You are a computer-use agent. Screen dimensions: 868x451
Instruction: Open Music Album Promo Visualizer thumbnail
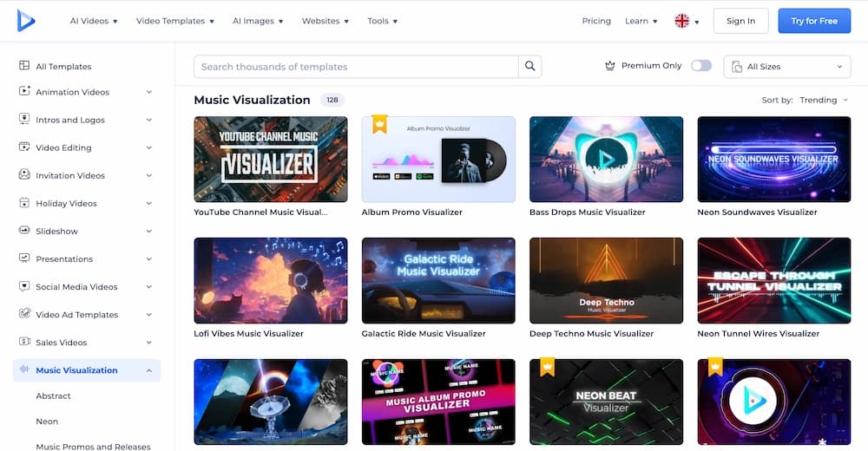pos(438,402)
